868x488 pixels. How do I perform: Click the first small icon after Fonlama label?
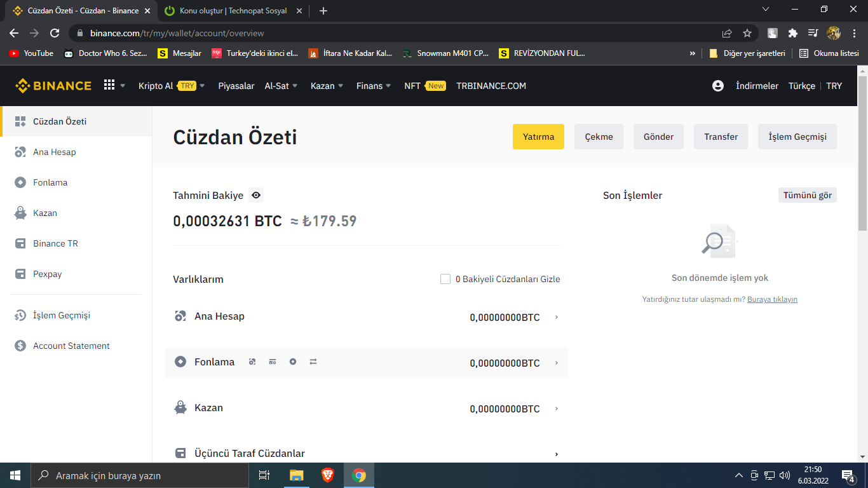(x=252, y=362)
